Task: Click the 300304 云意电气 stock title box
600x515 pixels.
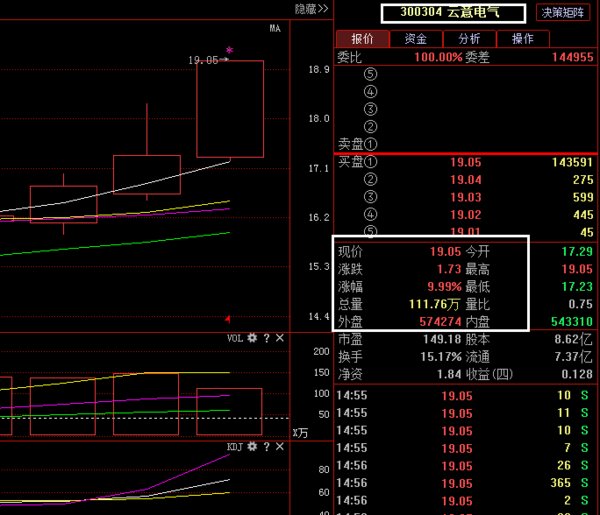Action: [x=453, y=13]
